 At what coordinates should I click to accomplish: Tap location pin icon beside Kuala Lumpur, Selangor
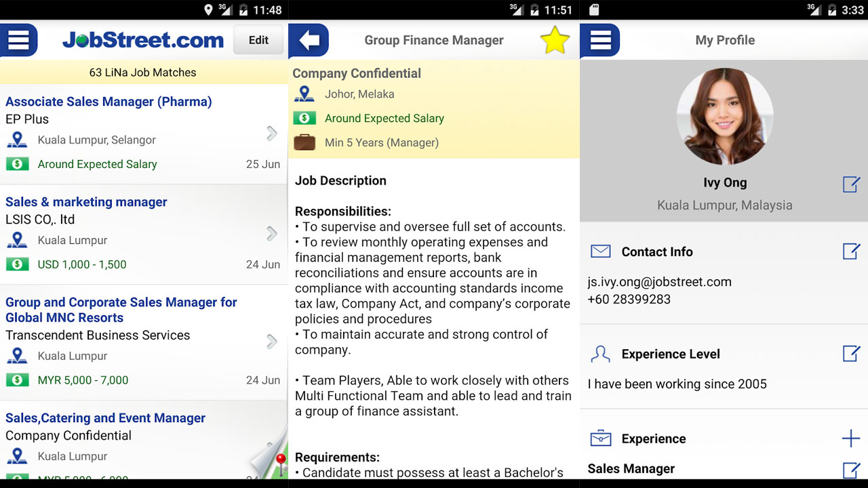(x=17, y=140)
